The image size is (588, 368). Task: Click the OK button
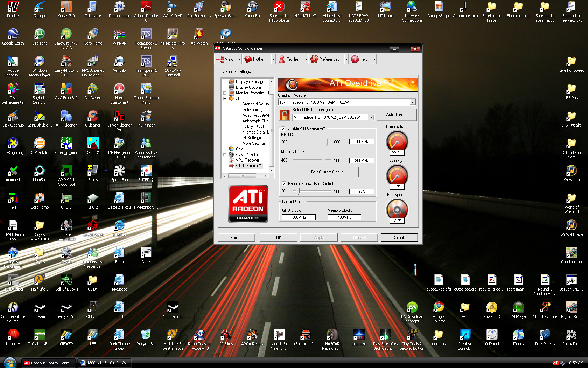[x=279, y=238]
